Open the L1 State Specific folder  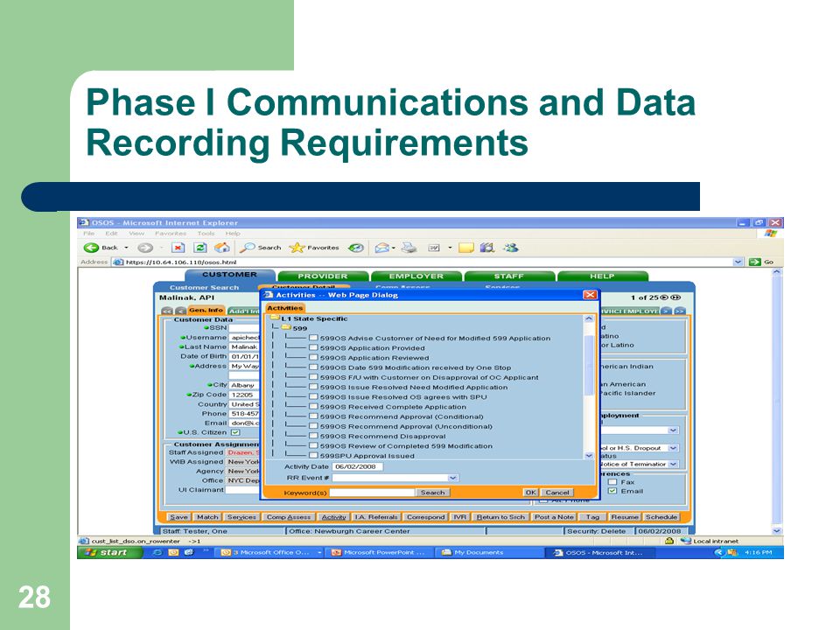point(274,318)
